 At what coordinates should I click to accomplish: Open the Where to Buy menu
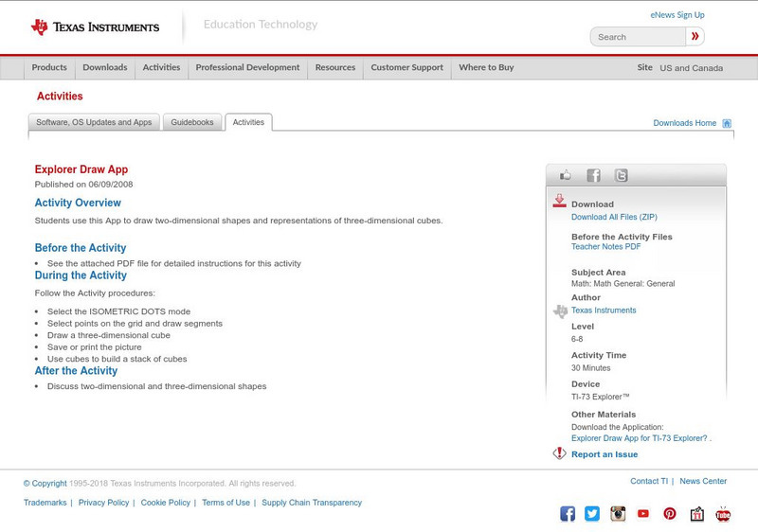(x=486, y=67)
